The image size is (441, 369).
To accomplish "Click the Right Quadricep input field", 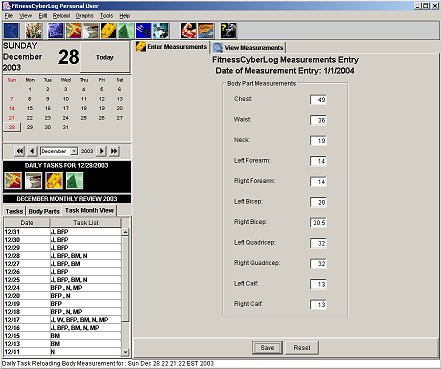I will [x=318, y=264].
